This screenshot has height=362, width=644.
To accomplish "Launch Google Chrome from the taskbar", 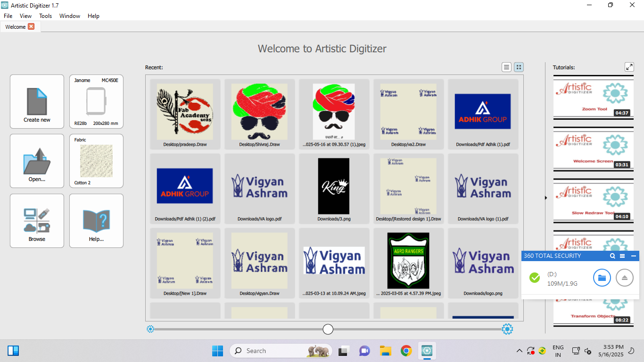I will 406,351.
